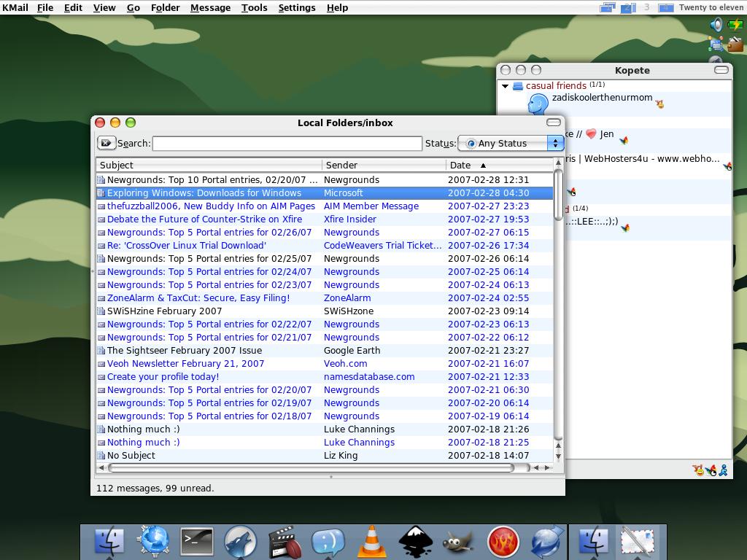Open the KMail envelope icon in dock
This screenshot has height=560, width=747.
point(637,542)
